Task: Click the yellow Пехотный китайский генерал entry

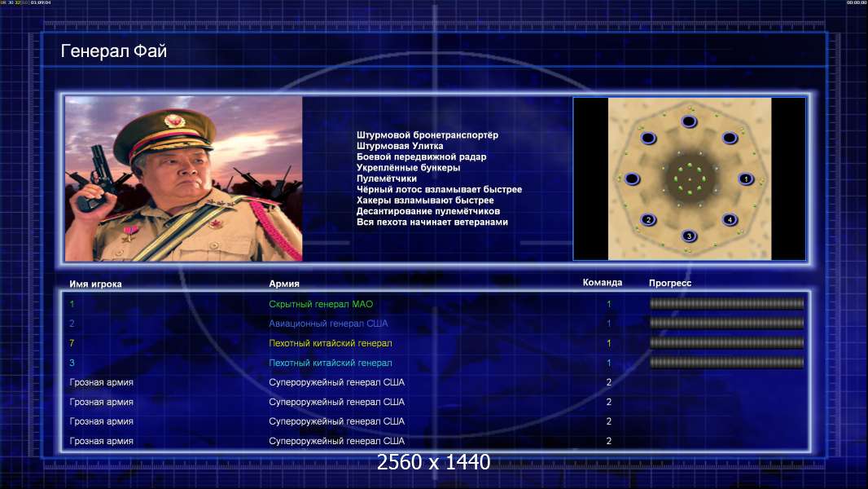Action: pos(330,343)
